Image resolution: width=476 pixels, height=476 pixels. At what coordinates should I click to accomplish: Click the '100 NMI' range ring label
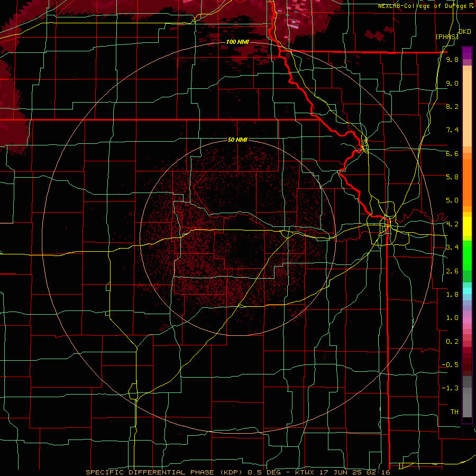[x=237, y=42]
